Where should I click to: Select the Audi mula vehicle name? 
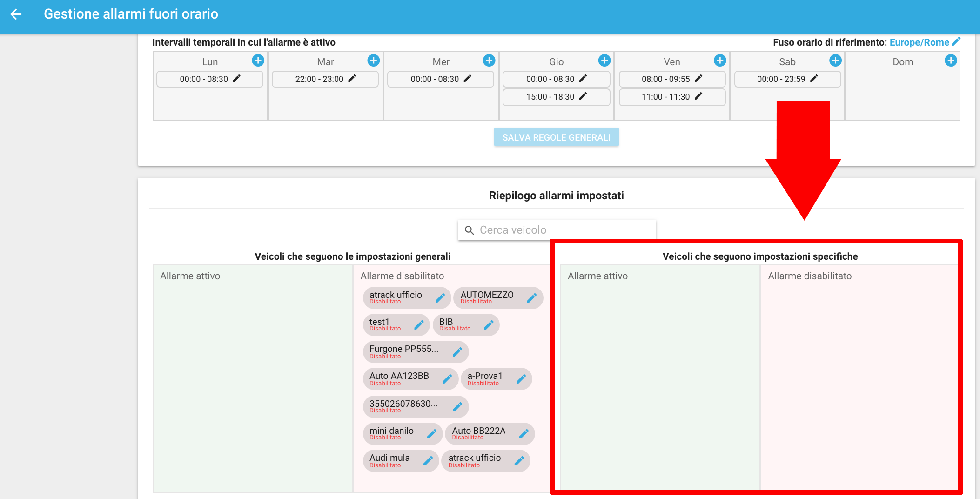389,458
